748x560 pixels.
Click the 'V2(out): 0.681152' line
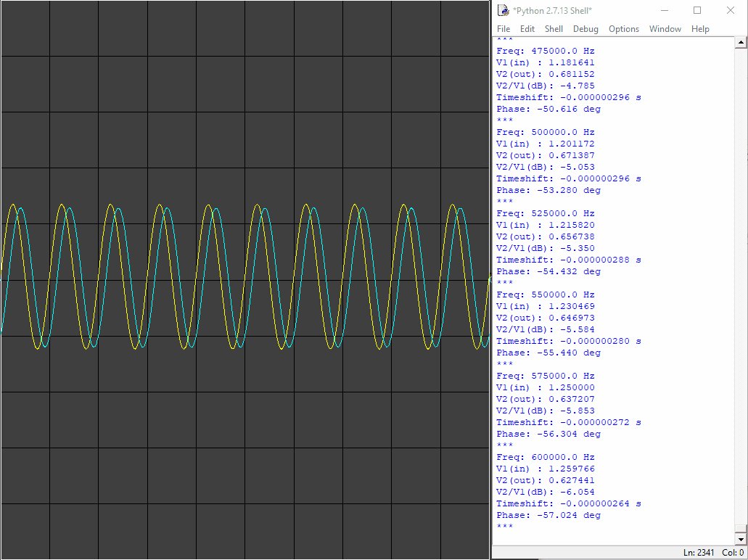546,74
